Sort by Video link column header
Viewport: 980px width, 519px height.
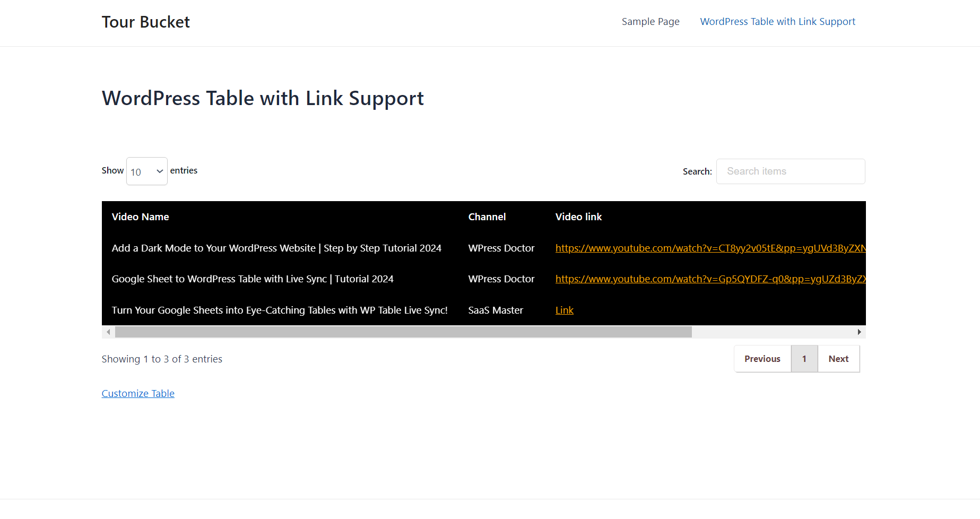click(578, 217)
